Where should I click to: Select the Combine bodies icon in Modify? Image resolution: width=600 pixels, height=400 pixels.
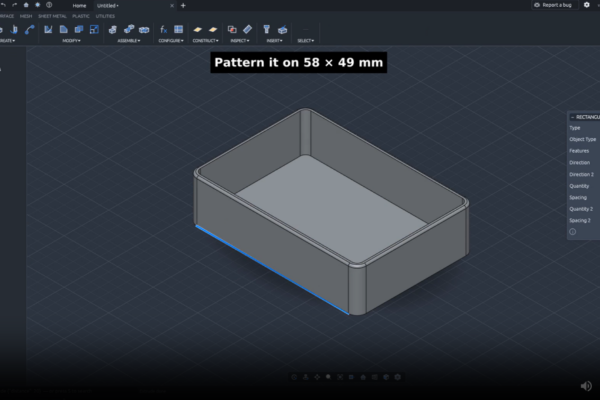pyautogui.click(x=79, y=29)
